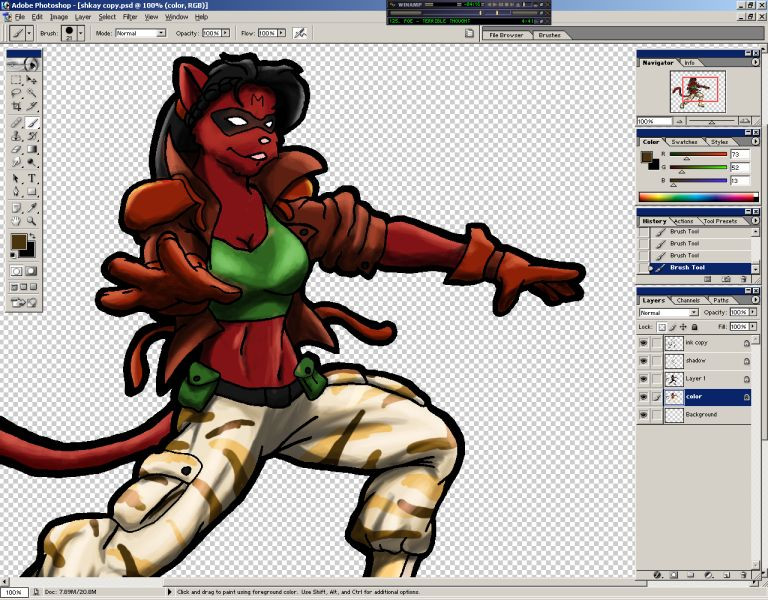Open the brush Opacity slider arrow
The width and height of the screenshot is (768, 600).
pyautogui.click(x=225, y=33)
